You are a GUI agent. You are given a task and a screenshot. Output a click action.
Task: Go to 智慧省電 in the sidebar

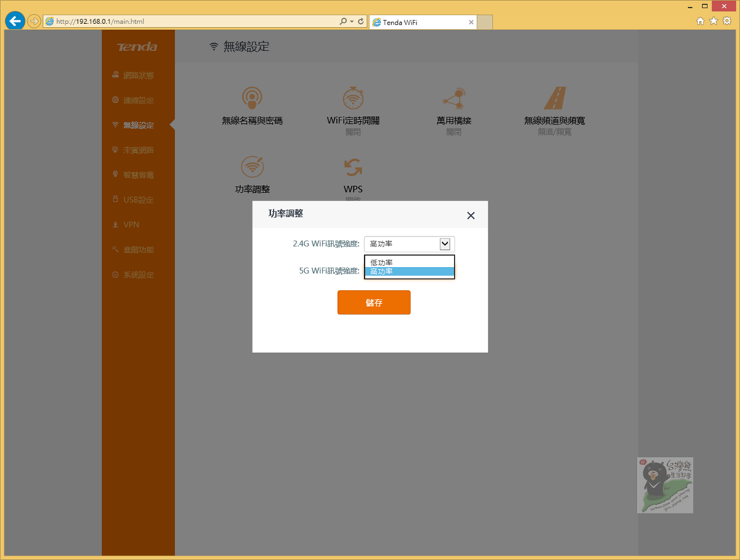[x=138, y=175]
